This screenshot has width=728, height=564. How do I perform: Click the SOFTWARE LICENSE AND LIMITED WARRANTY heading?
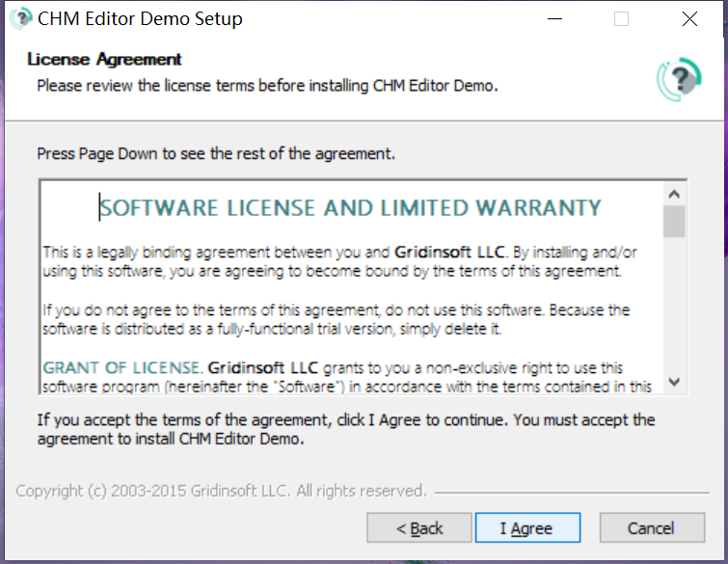[x=351, y=208]
